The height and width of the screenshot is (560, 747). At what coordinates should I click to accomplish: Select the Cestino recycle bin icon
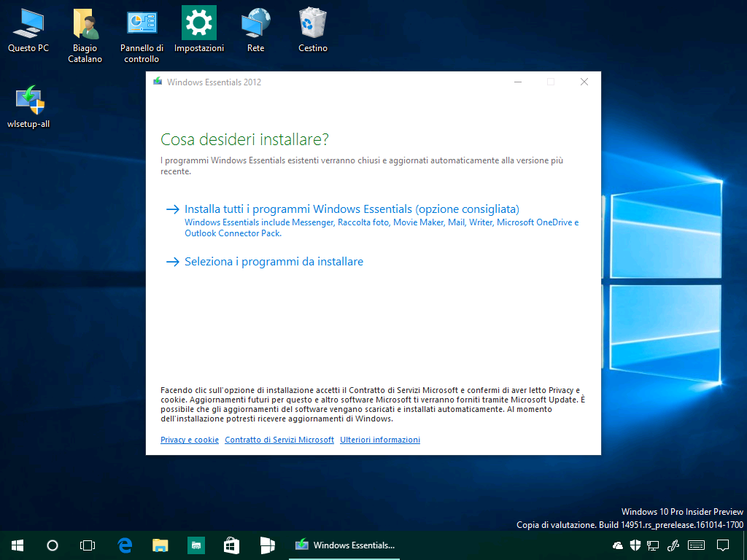pos(312,30)
